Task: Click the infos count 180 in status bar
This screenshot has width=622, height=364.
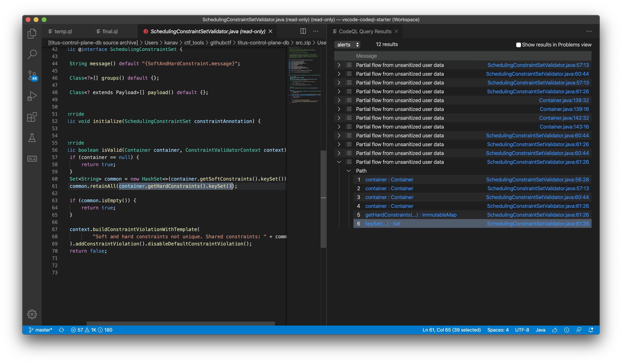Action: (x=105, y=330)
